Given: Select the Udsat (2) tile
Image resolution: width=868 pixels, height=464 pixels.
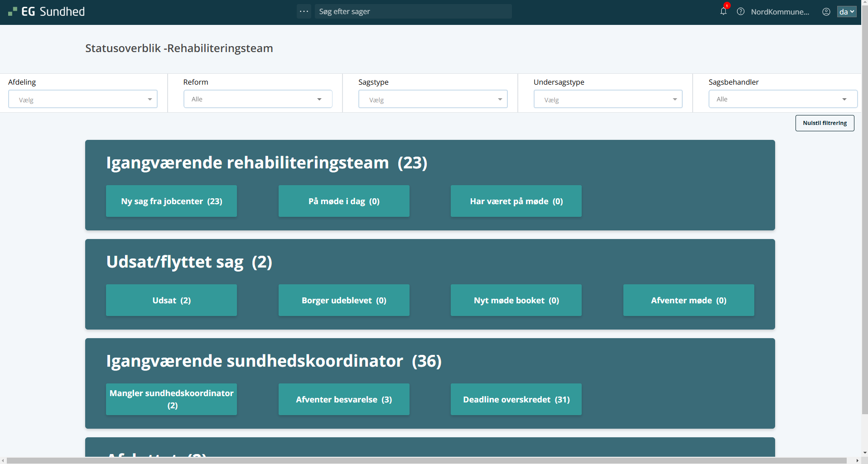Looking at the screenshot, I should pyautogui.click(x=171, y=300).
